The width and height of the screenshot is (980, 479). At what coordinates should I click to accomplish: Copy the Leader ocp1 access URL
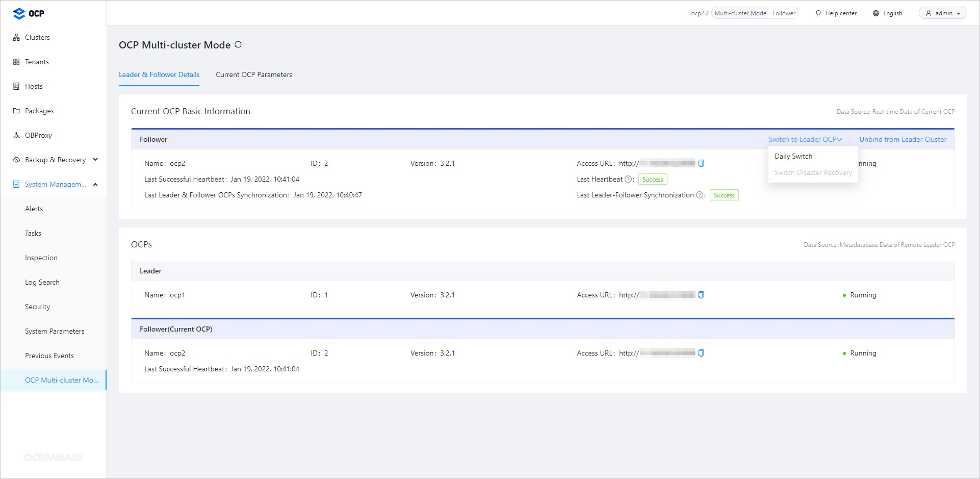click(701, 295)
